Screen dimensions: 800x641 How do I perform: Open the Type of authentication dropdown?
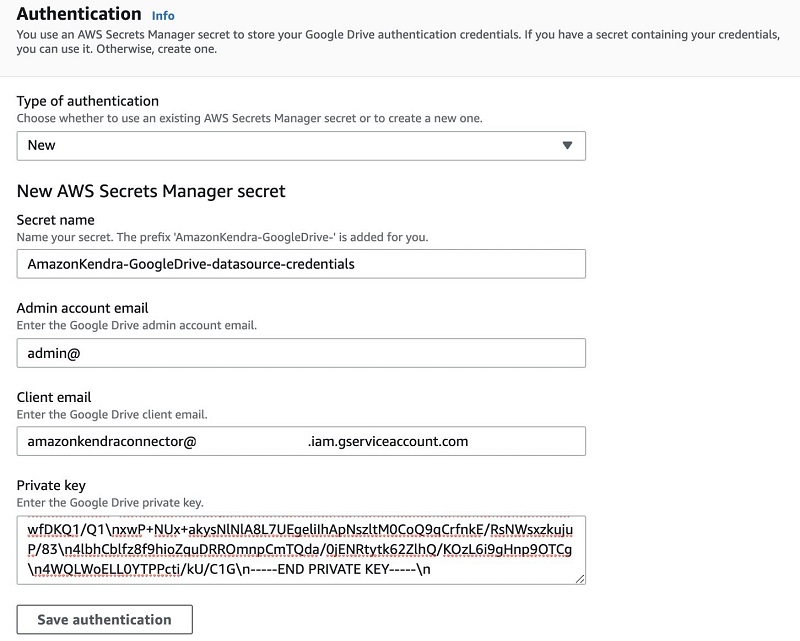pyautogui.click(x=301, y=145)
